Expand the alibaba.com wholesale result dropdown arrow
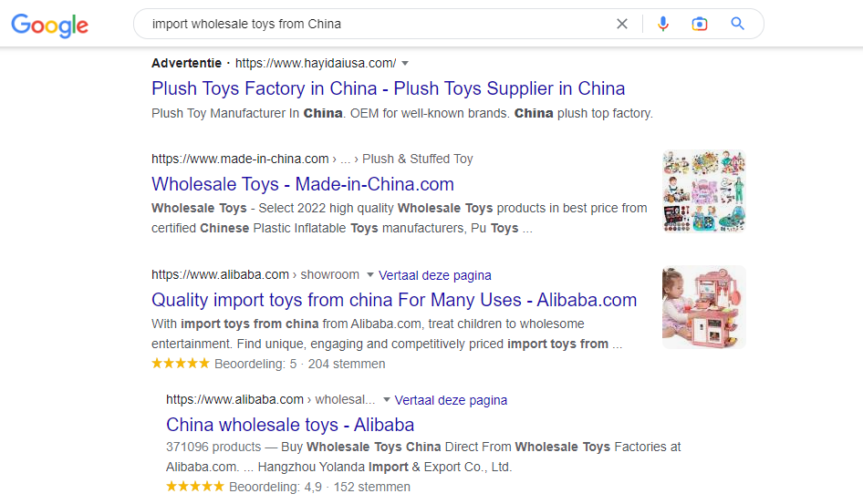Screen dimensions: 863x504 [386, 400]
